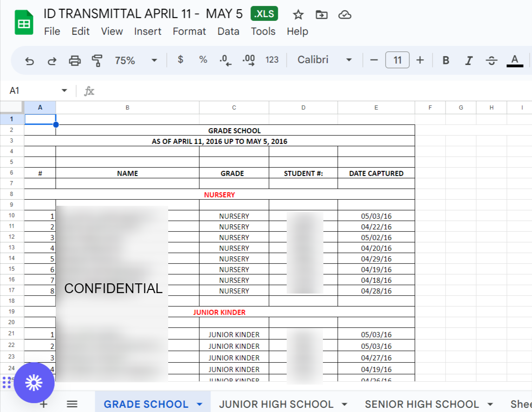The height and width of the screenshot is (412, 532).
Task: Expand the name box dropdown arrow
Action: coord(64,91)
